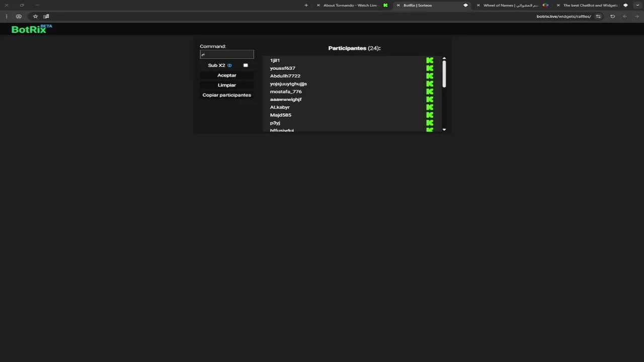The image size is (644, 362).
Task: Click the Kick icon beside ALkabyr
Action: tap(430, 107)
